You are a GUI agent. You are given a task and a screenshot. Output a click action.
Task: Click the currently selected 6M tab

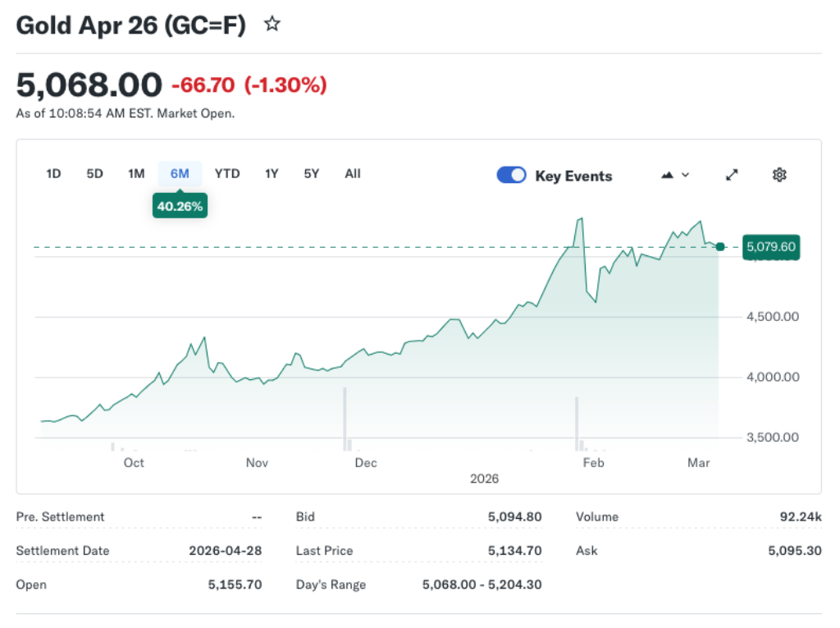(x=180, y=173)
